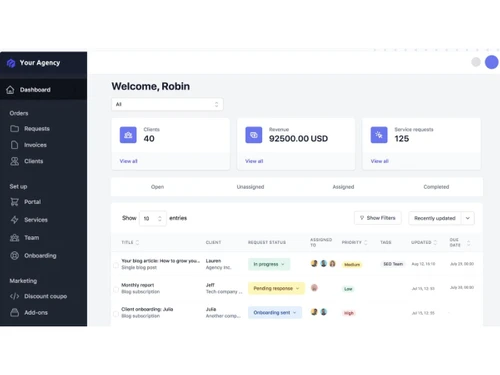Screen dimensions: 500x375
Task: Click first assignee avatar on blog article row
Action: coord(314,263)
